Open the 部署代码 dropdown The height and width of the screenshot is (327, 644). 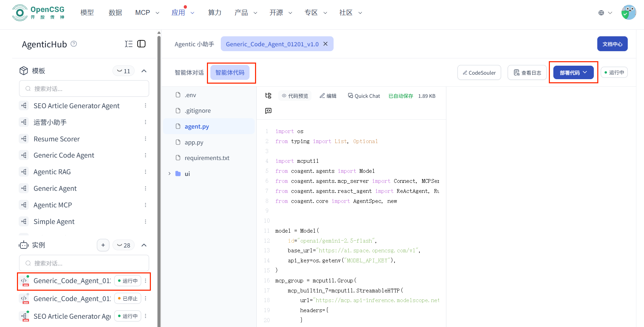pos(573,73)
